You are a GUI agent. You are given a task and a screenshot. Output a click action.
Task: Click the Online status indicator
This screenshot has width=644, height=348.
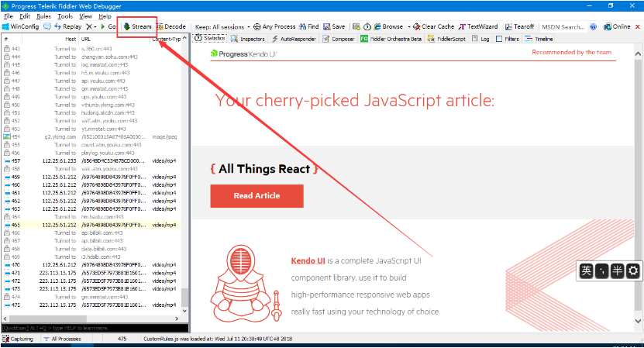coord(617,26)
